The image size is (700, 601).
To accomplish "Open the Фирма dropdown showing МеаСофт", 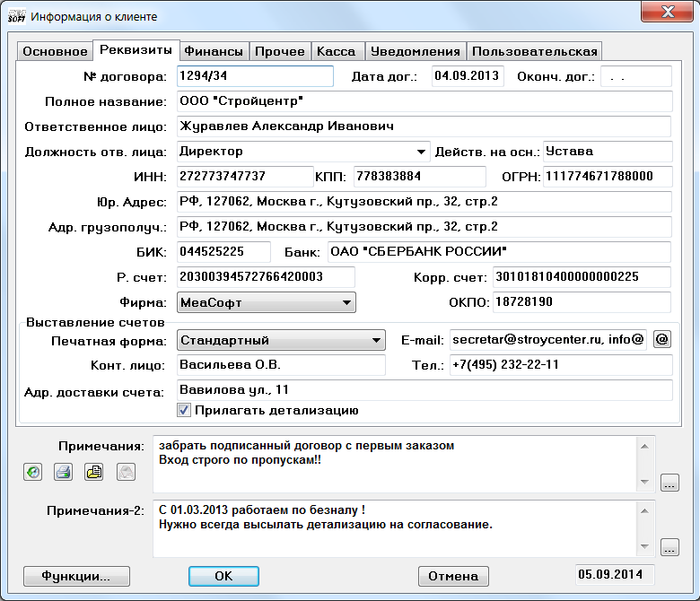I will coord(267,302).
